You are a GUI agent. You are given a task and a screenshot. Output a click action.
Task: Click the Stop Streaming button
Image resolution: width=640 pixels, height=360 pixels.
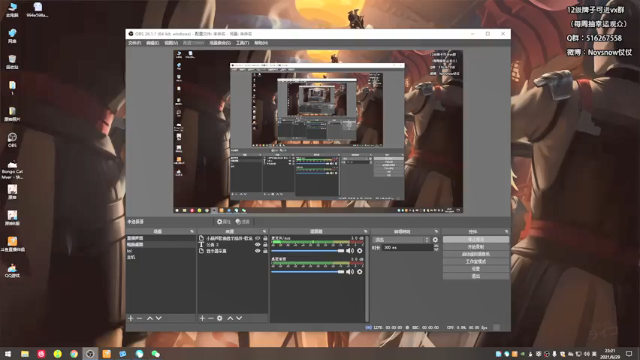[476, 240]
